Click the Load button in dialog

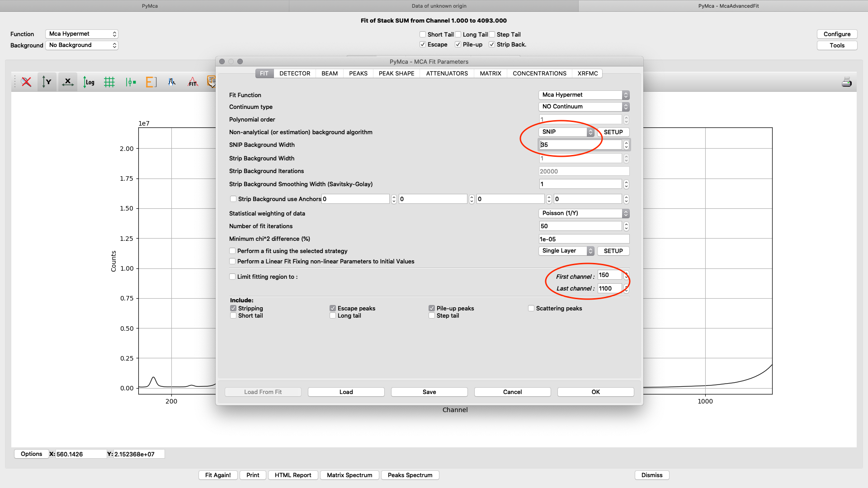pos(346,392)
